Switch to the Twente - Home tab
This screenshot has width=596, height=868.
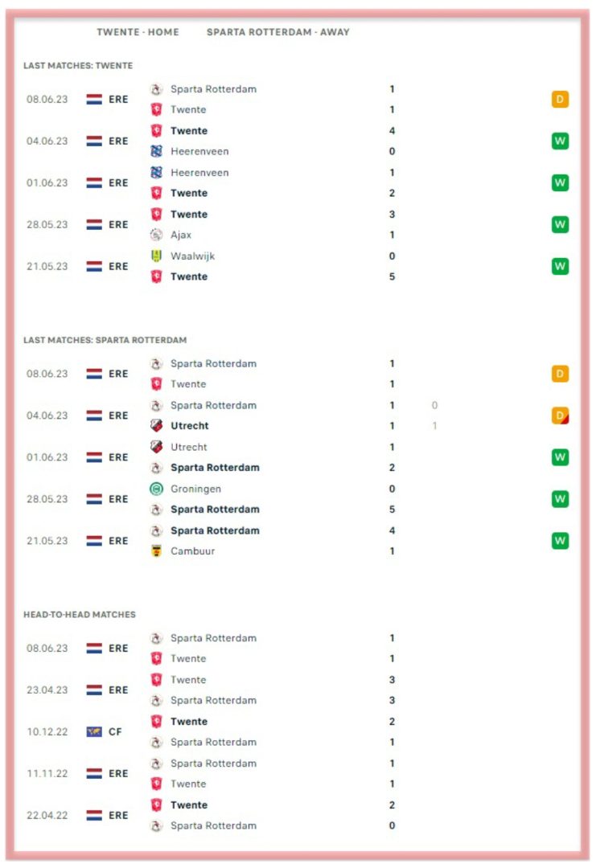(138, 32)
